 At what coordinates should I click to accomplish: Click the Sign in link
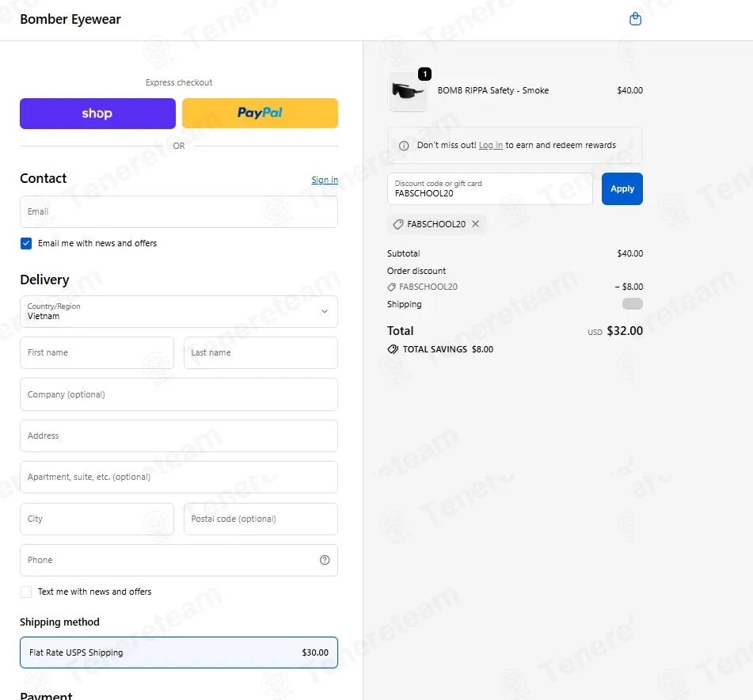pos(325,180)
